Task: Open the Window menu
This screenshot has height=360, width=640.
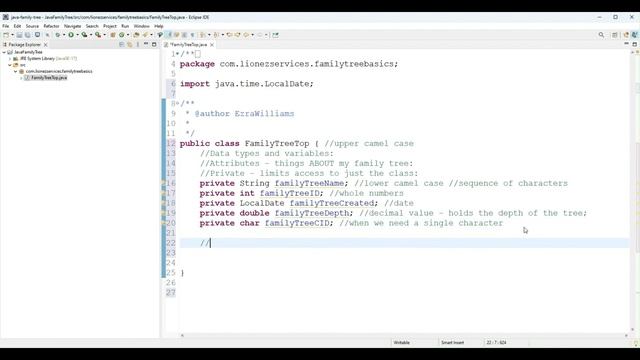Action: click(142, 26)
